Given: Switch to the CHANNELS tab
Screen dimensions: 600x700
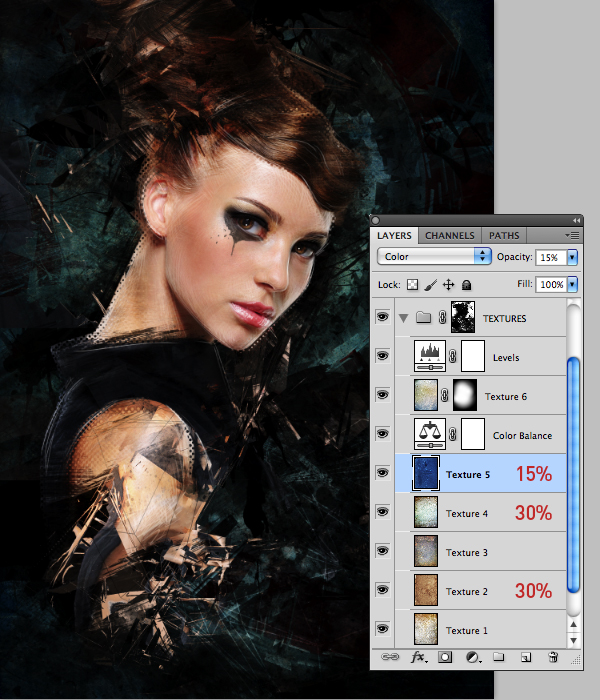Looking at the screenshot, I should [x=450, y=235].
